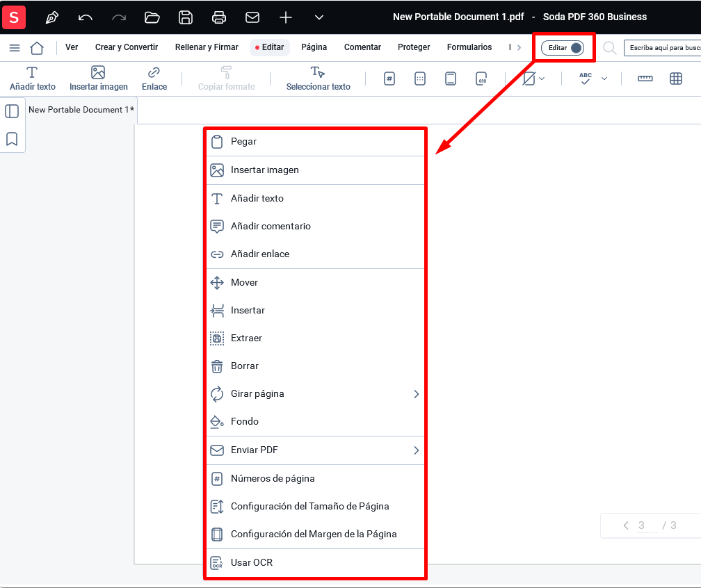701x588 pixels.
Task: Save the document with the floppy disk icon
Action: (x=186, y=17)
